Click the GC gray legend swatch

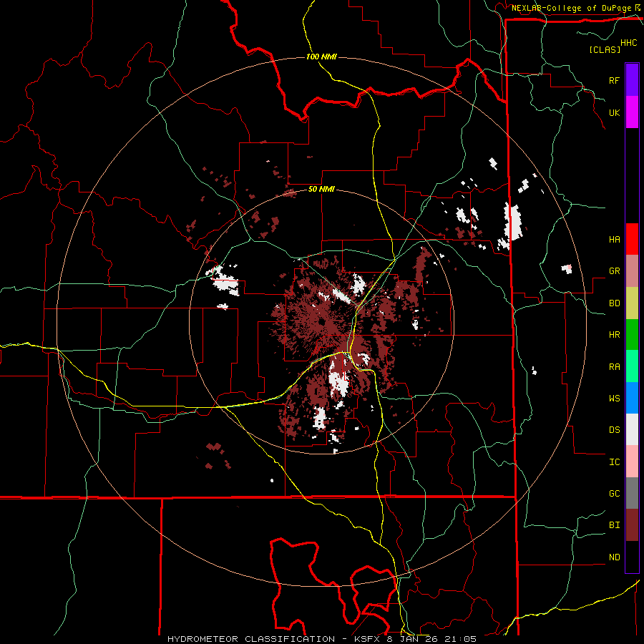click(632, 493)
